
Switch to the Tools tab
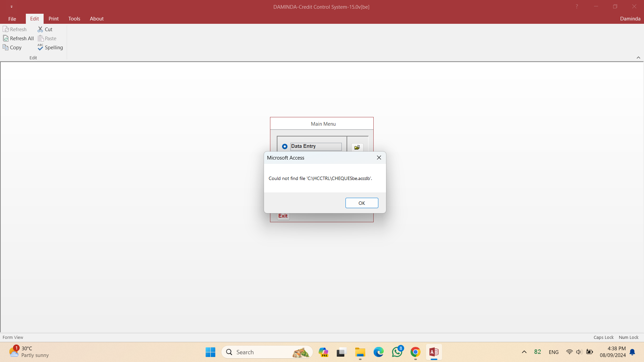(x=74, y=19)
